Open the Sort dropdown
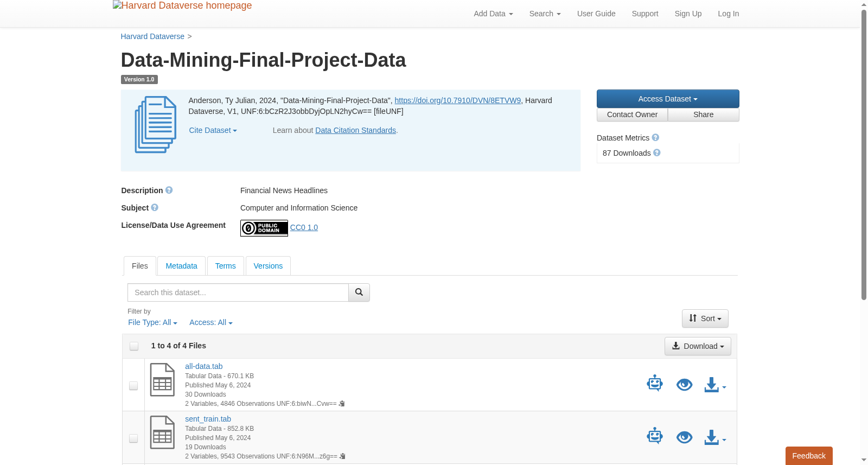This screenshot has height=465, width=868. (705, 319)
